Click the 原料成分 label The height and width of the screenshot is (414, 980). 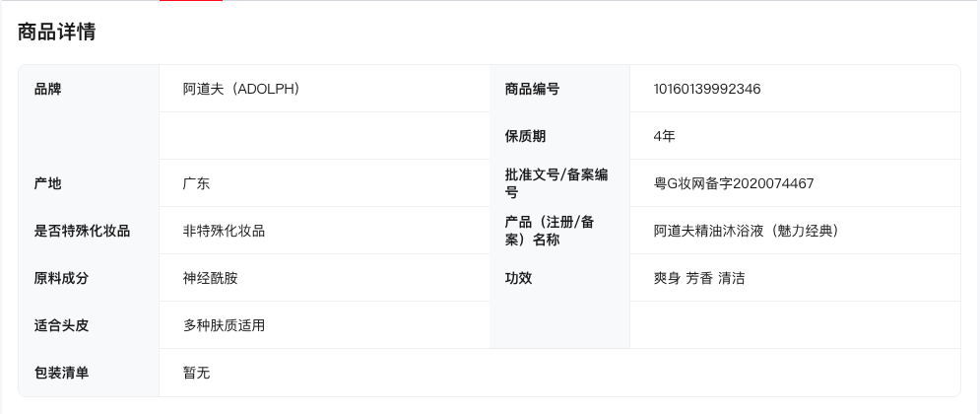pyautogui.click(x=61, y=278)
